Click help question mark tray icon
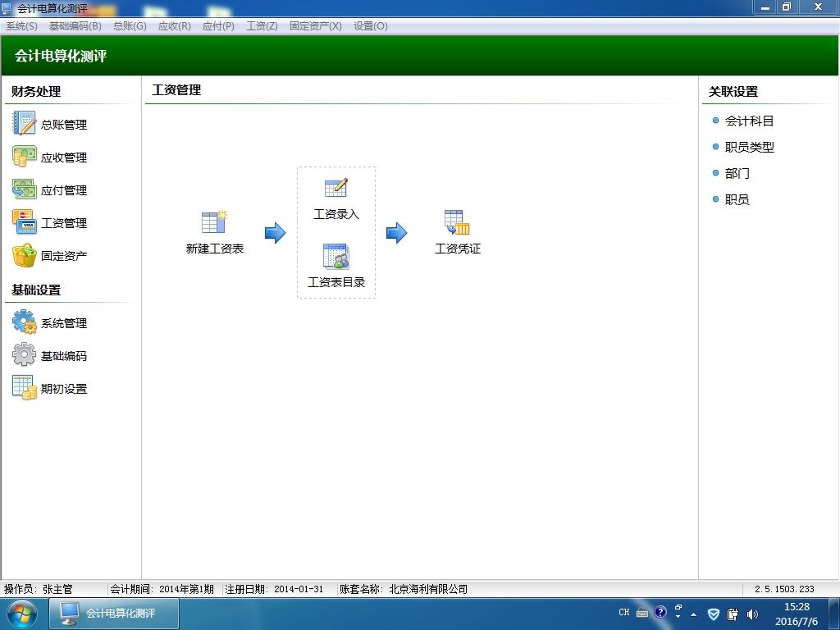Image resolution: width=840 pixels, height=630 pixels. click(660, 612)
